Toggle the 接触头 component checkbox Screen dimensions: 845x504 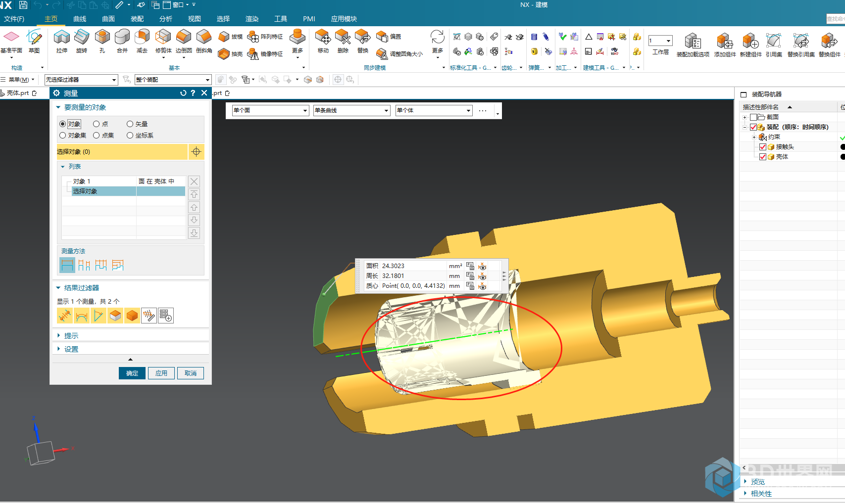[x=763, y=147]
